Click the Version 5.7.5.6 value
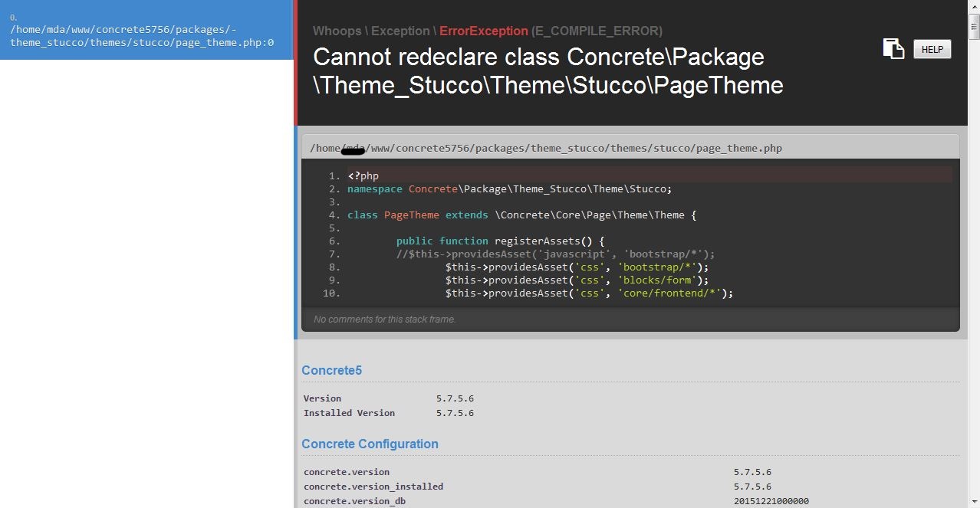 (x=455, y=398)
